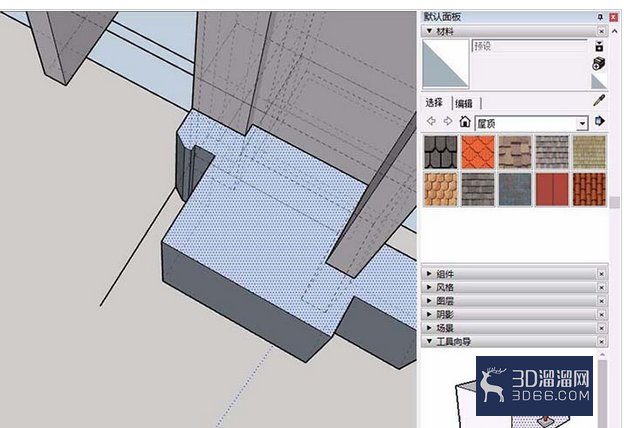Pin the 默认面板 tray
The image size is (624, 428).
pyautogui.click(x=600, y=17)
